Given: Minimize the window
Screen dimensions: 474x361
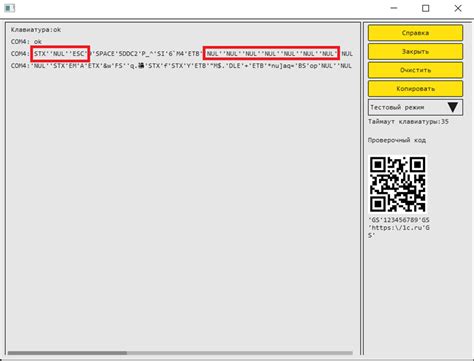Looking at the screenshot, I should point(394,8).
